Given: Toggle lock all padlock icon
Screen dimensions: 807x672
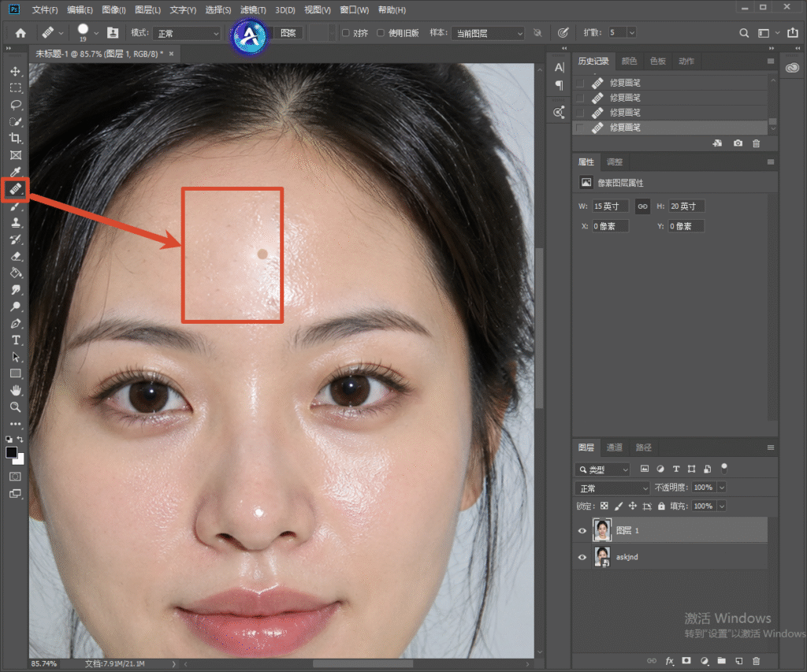Looking at the screenshot, I should coord(661,507).
